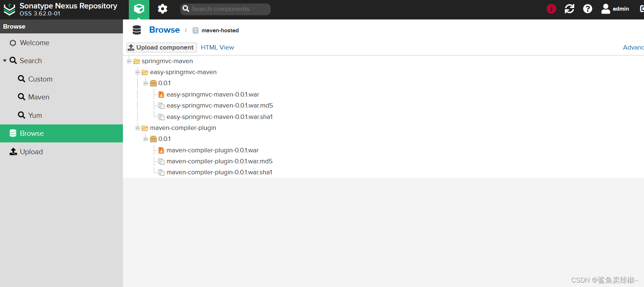Collapse the springmvc-maven tree node
Viewport: 644px width, 287px height.
(129, 61)
